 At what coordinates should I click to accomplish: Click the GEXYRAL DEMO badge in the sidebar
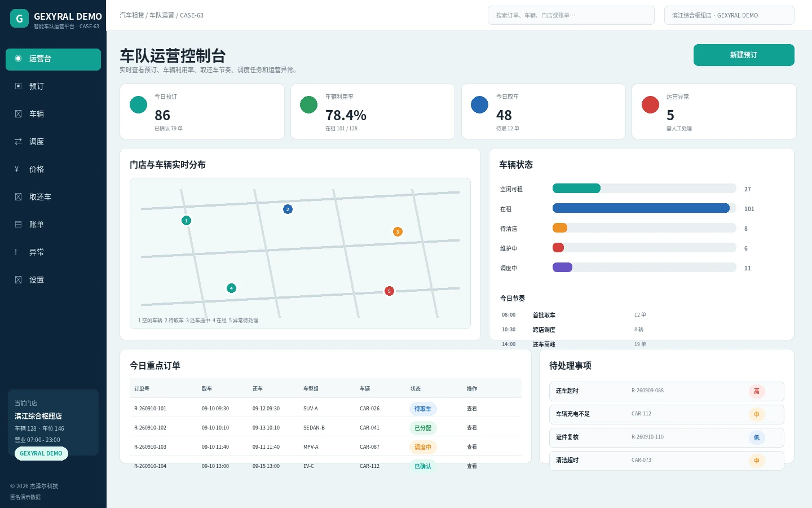[41, 454]
